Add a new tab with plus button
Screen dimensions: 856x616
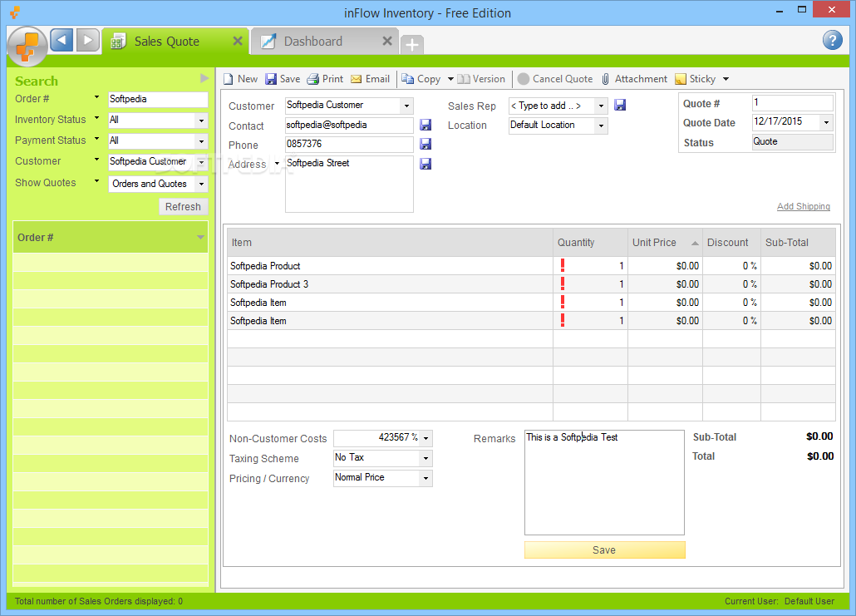(412, 44)
